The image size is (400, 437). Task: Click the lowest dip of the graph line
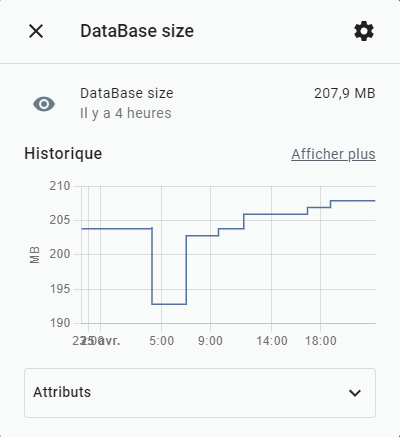click(x=169, y=304)
